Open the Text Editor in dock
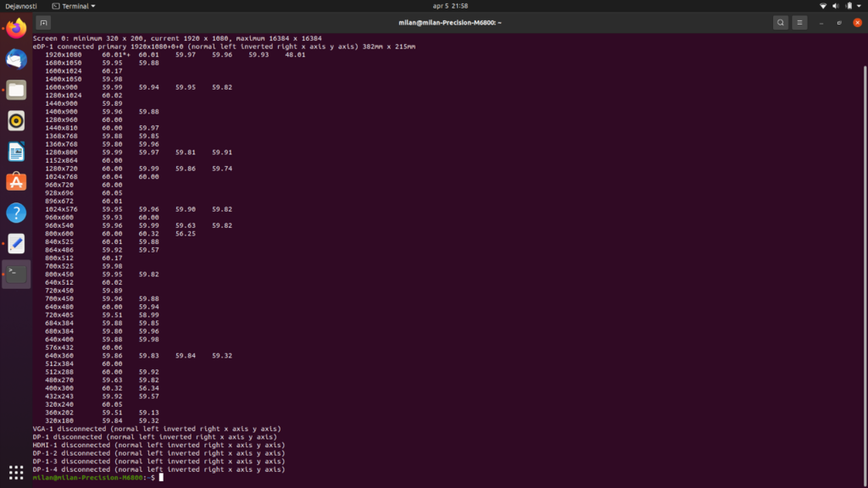 click(x=16, y=244)
